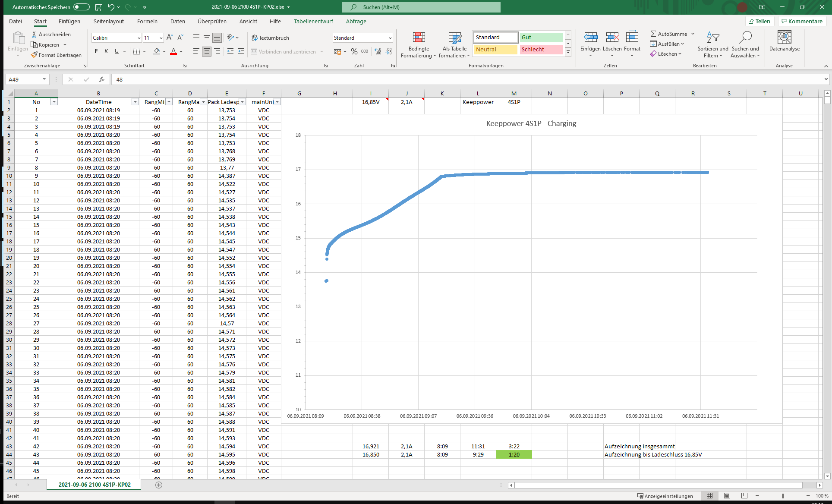Click the Teilen button
This screenshot has height=504, width=832.
pos(760,21)
